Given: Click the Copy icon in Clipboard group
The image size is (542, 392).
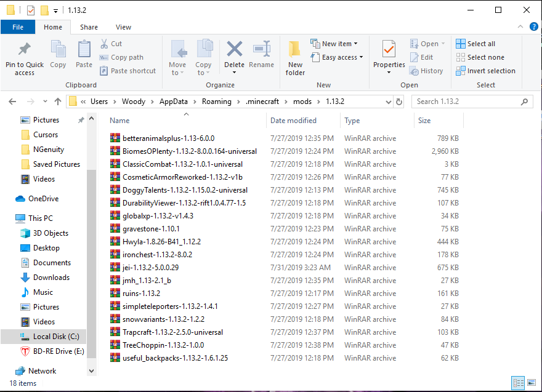Looking at the screenshot, I should coord(58,49).
